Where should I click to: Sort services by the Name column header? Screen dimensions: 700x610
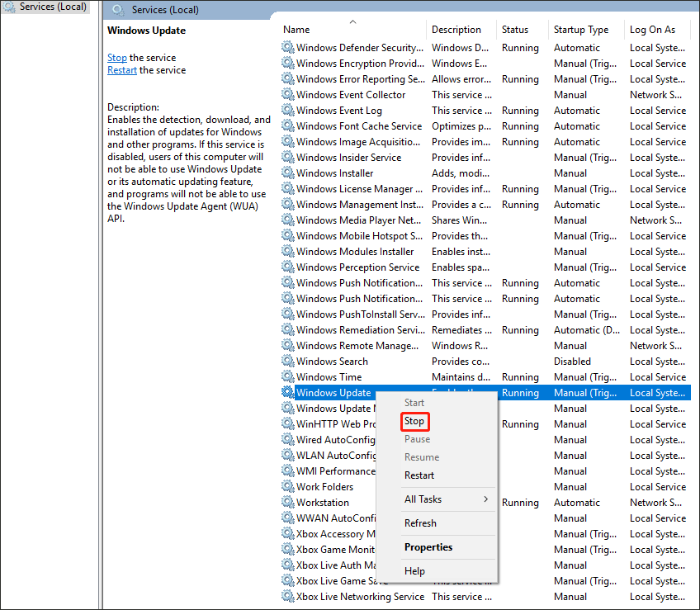(296, 30)
